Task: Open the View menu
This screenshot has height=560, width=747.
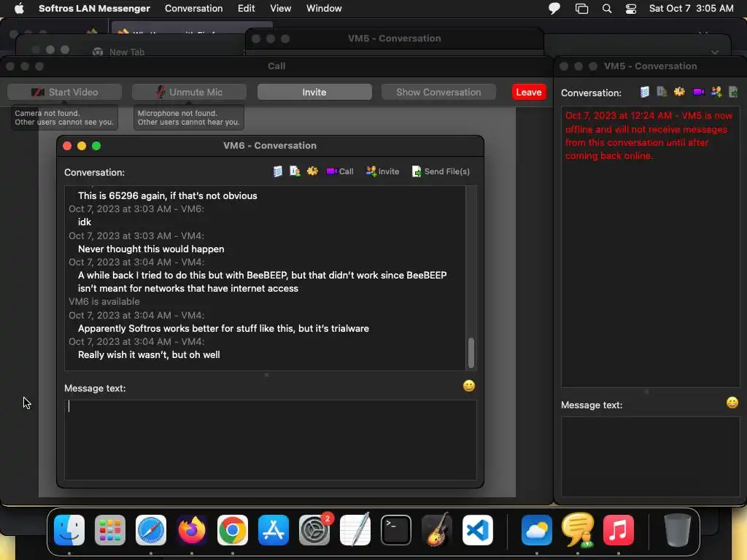Action: click(281, 9)
